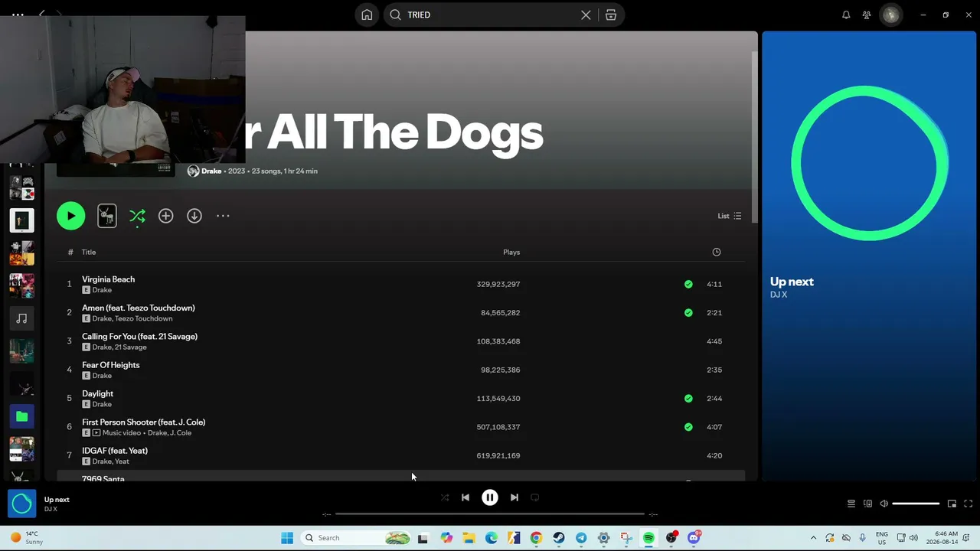Click the search magnifier icon
Screen dimensions: 980x551
[x=396, y=15]
